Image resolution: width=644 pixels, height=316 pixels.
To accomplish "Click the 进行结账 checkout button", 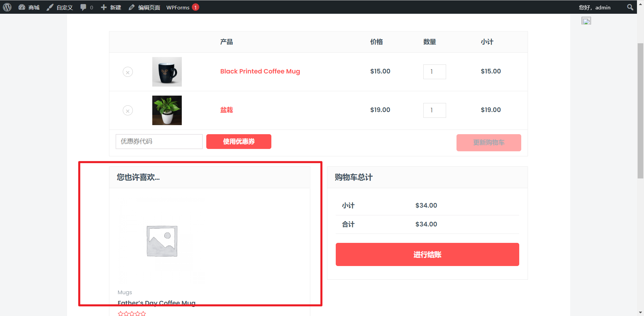I will [x=427, y=255].
